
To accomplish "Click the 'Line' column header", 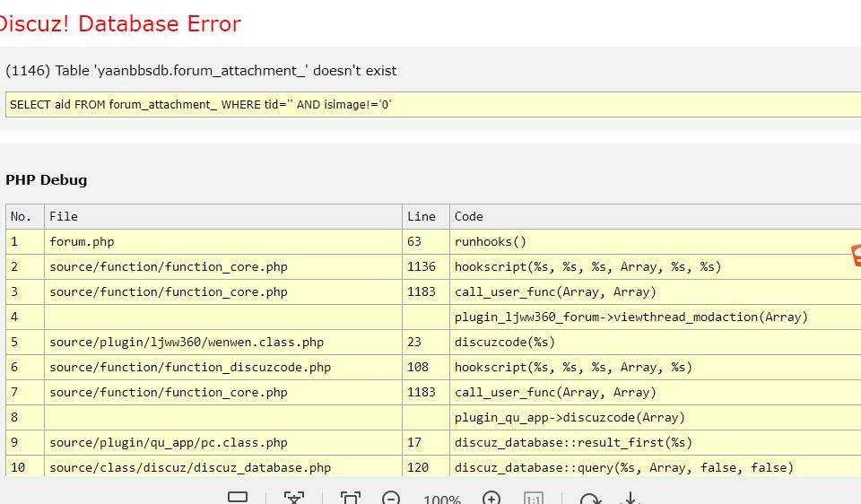I will click(x=425, y=216).
